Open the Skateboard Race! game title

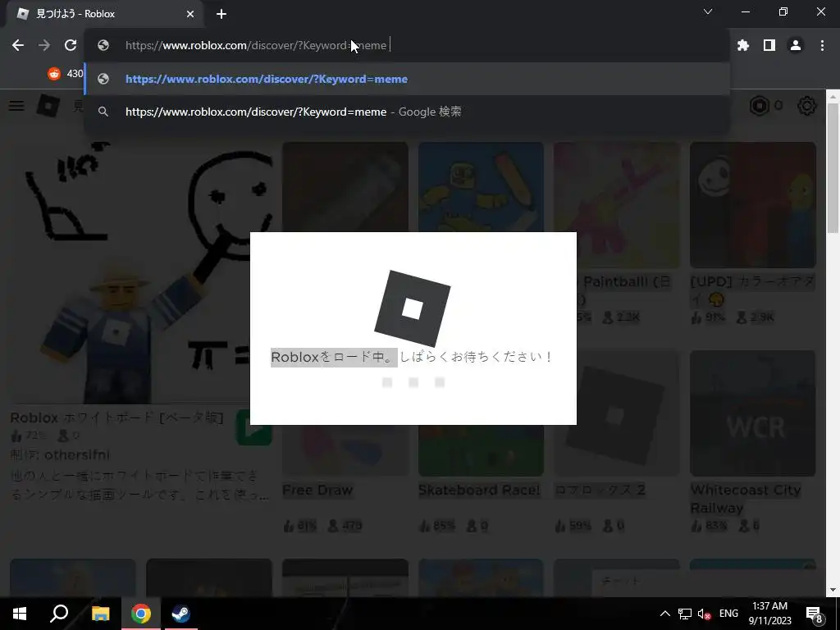tap(479, 490)
